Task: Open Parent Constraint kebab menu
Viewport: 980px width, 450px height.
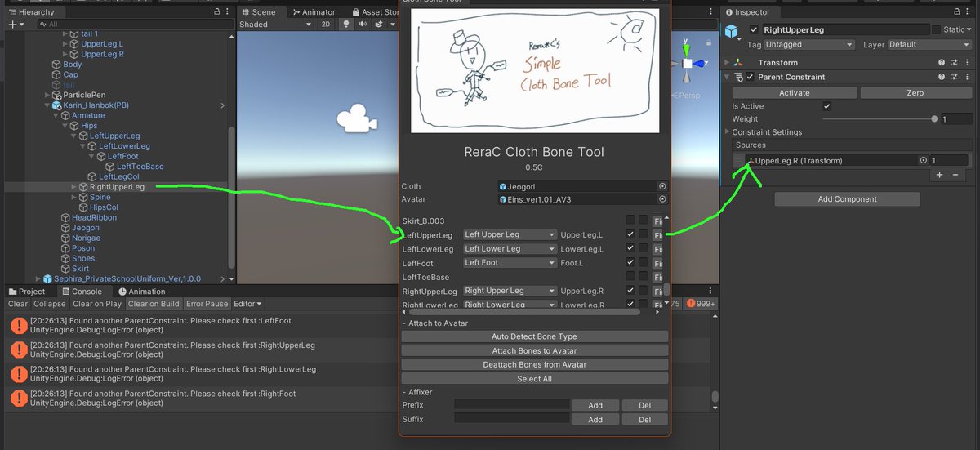Action: (969, 77)
